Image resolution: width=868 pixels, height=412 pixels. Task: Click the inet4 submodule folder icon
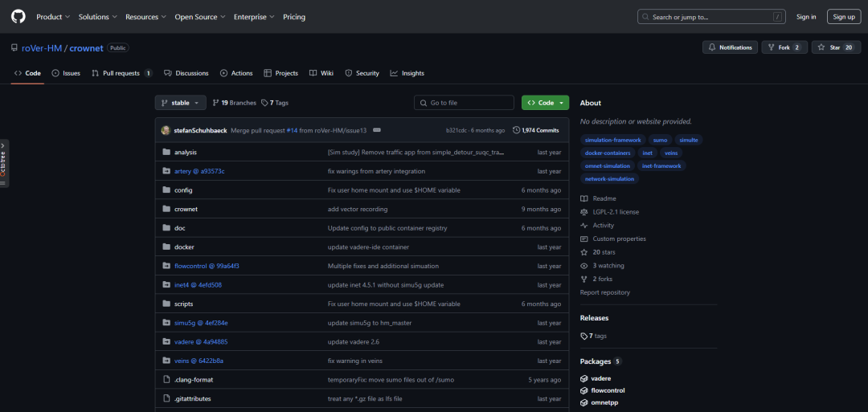(x=166, y=285)
